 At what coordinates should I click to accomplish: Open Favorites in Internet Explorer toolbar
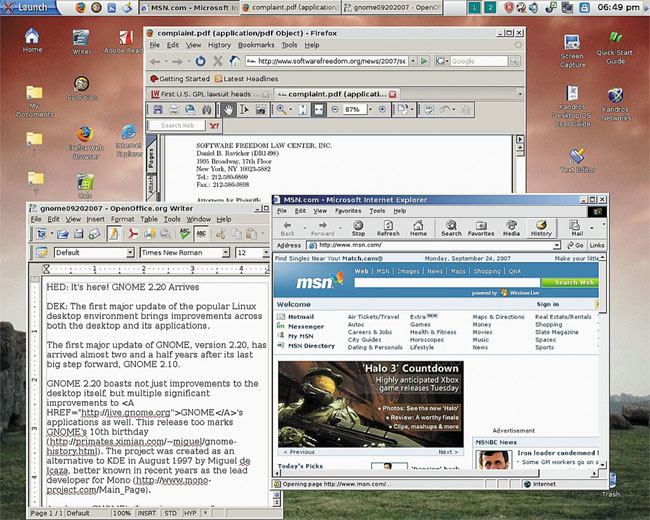(x=481, y=228)
